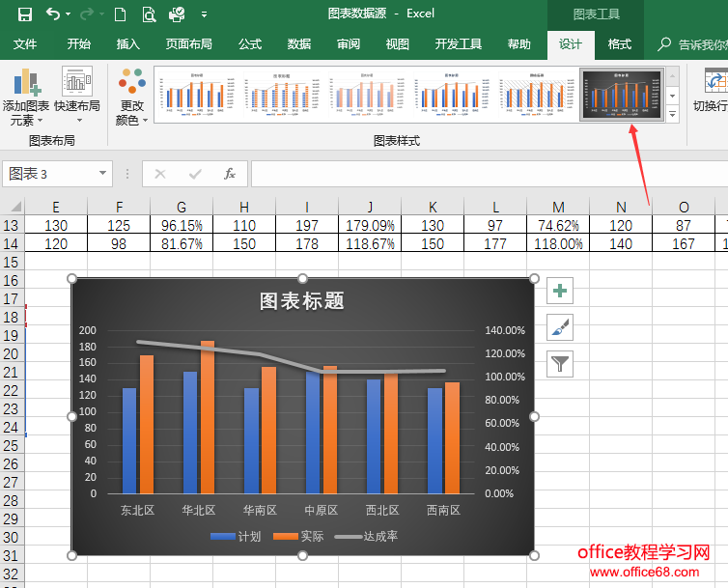This screenshot has height=588, width=728.
Task: Open Insert Function fx icon
Action: pyautogui.click(x=230, y=174)
